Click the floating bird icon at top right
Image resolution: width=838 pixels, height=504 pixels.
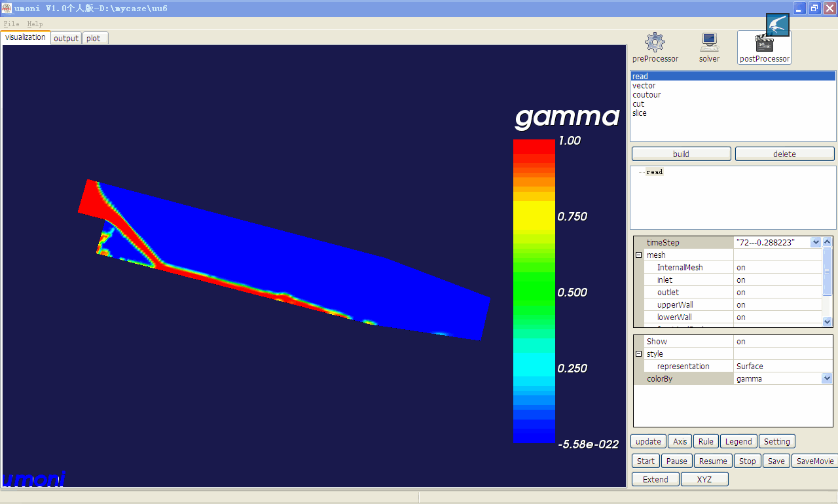tap(778, 25)
